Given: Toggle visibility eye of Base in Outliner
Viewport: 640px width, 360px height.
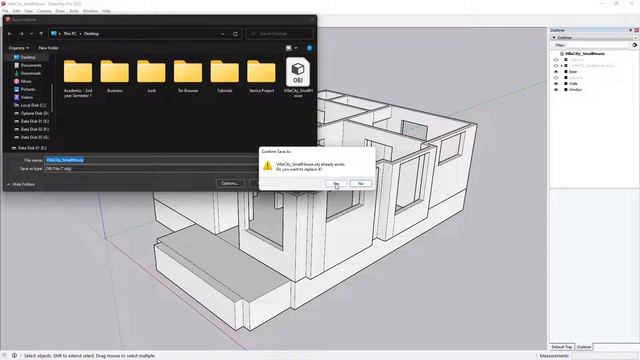Looking at the screenshot, I should pos(556,71).
